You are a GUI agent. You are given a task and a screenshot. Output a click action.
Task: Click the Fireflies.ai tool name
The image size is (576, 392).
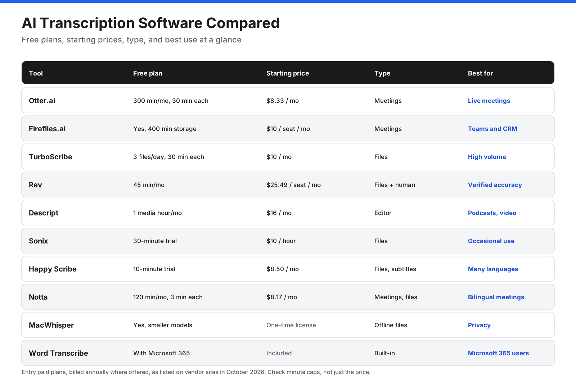click(x=47, y=129)
